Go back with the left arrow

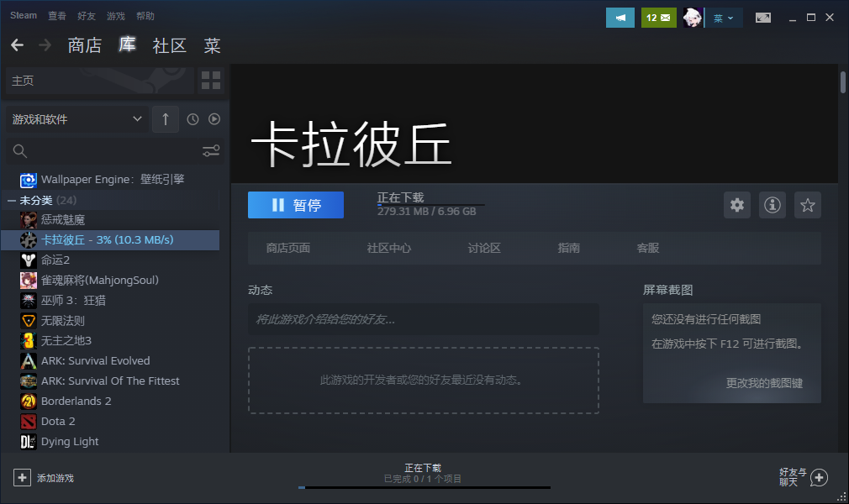tap(18, 45)
